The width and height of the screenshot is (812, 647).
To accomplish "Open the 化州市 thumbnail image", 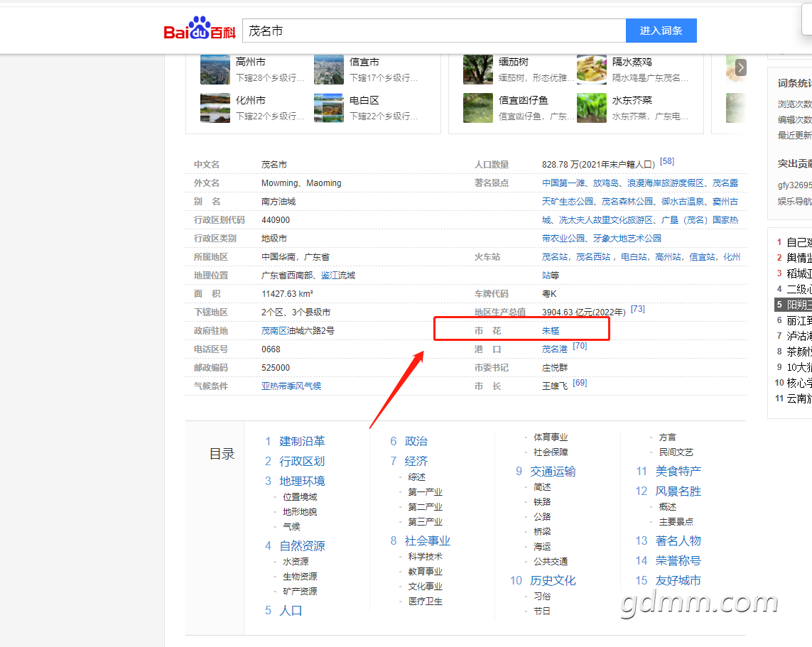I will pyautogui.click(x=215, y=108).
